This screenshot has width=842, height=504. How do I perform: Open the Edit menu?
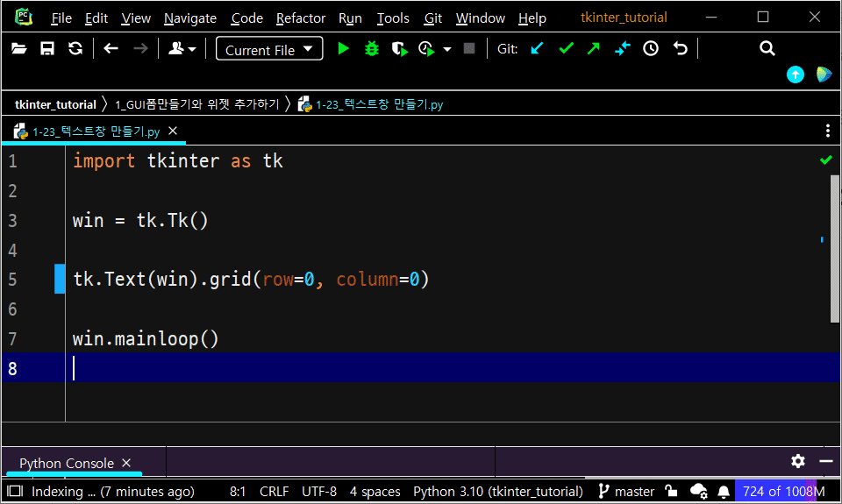[96, 18]
